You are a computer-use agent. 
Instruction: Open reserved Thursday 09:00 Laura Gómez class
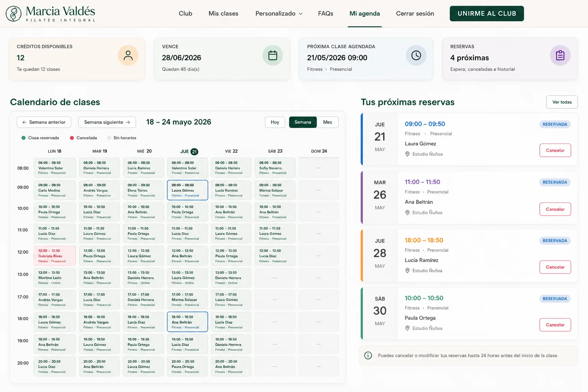pos(188,190)
